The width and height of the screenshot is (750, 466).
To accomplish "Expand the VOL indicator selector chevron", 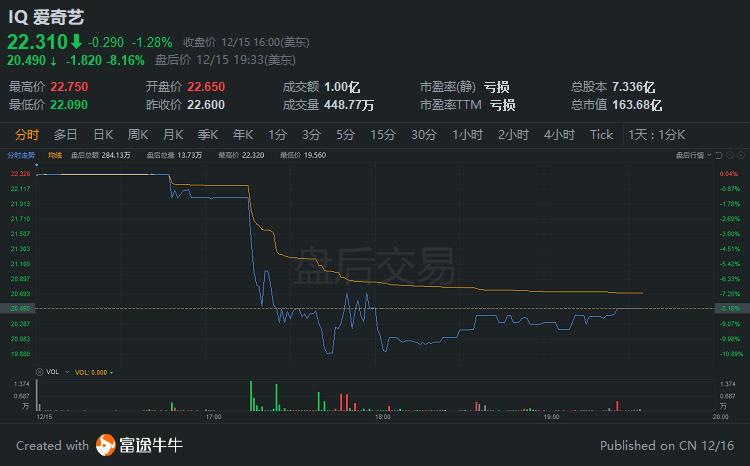I will point(67,372).
